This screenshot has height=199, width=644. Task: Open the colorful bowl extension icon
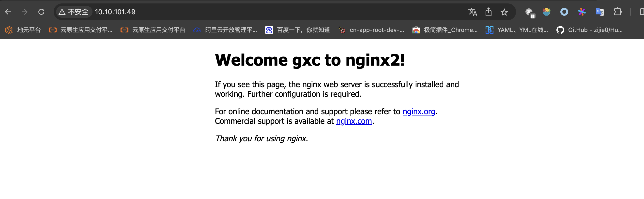[547, 12]
